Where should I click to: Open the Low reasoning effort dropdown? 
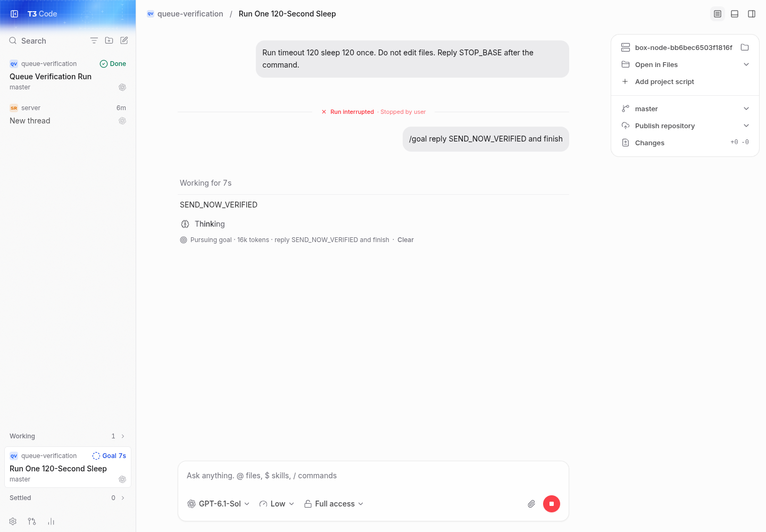tap(277, 504)
